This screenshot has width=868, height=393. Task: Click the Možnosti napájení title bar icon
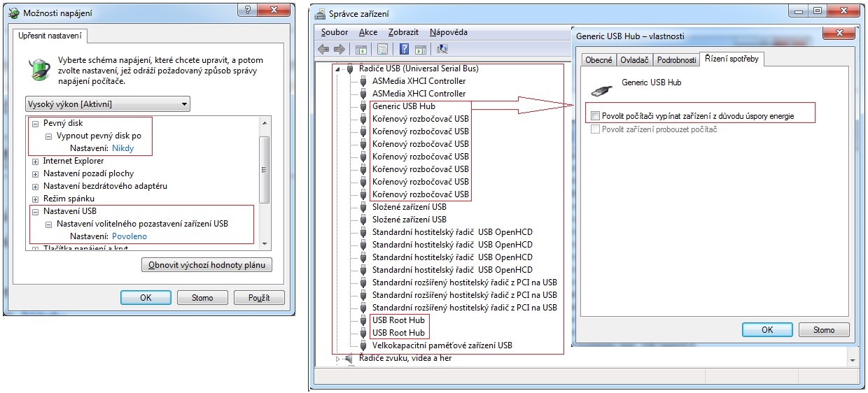(x=14, y=13)
